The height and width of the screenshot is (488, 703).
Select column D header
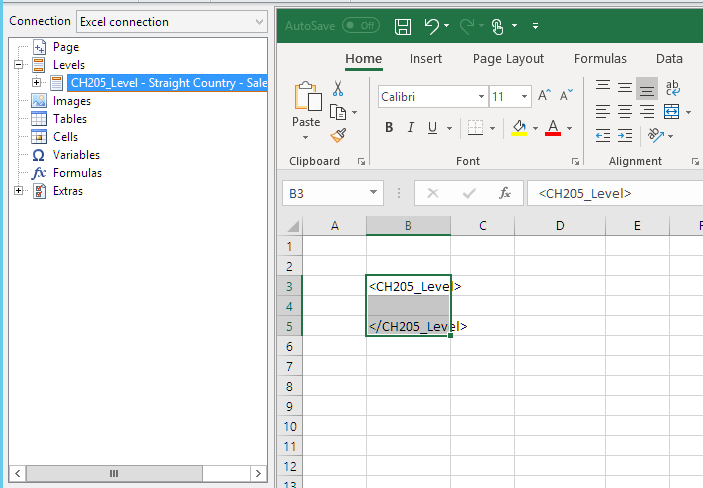(x=560, y=226)
